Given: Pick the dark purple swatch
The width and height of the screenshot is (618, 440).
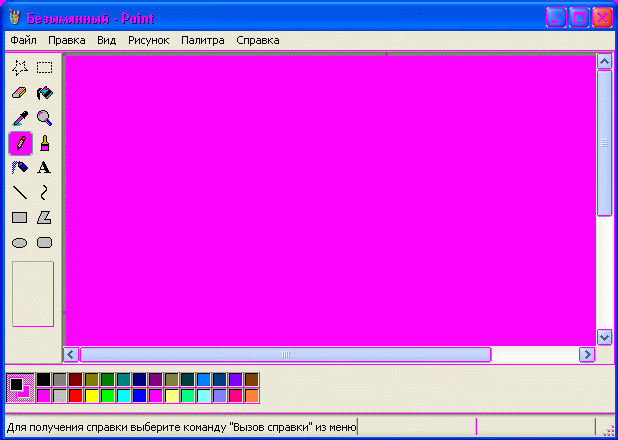Looking at the screenshot, I should coord(156,380).
